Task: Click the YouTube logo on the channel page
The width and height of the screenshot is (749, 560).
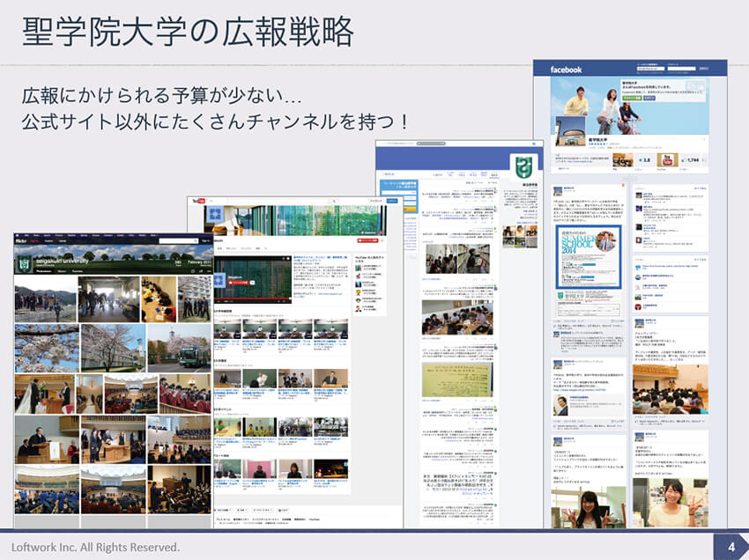Action: (199, 201)
